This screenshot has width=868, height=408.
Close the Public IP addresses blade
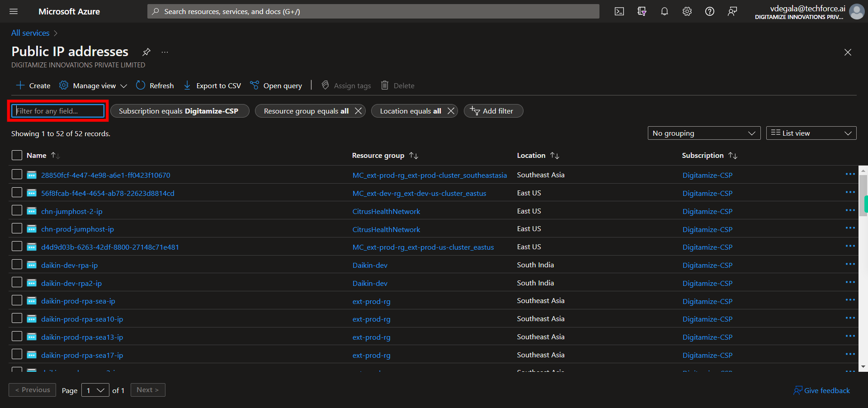[848, 52]
